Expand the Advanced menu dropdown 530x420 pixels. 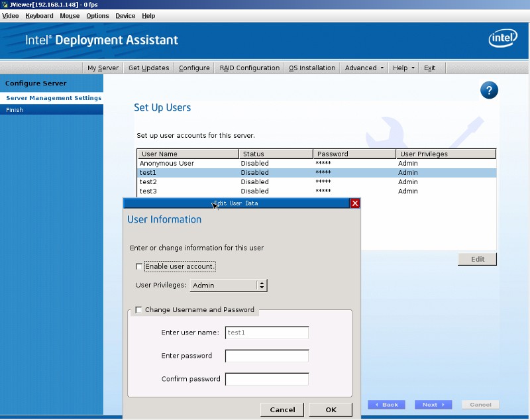pos(364,68)
